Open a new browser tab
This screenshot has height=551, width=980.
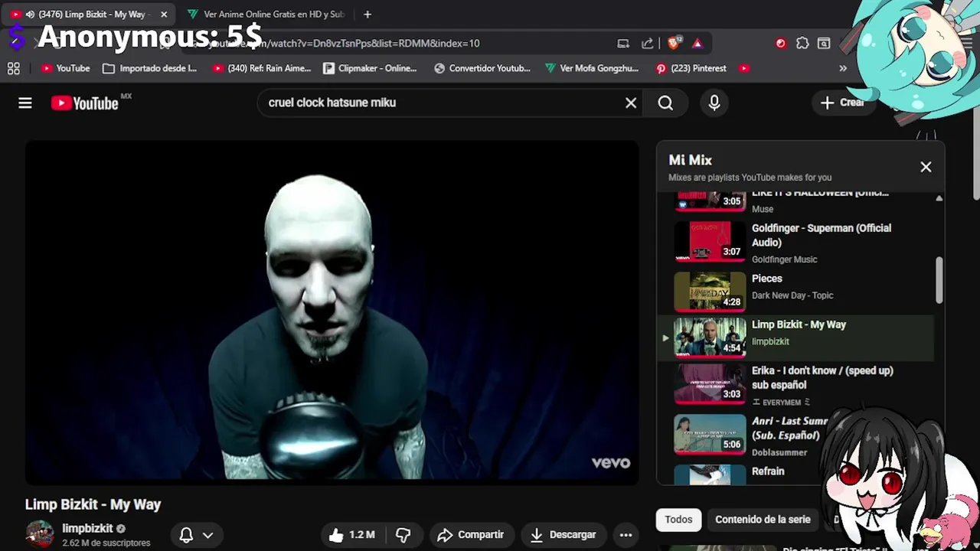pos(367,15)
